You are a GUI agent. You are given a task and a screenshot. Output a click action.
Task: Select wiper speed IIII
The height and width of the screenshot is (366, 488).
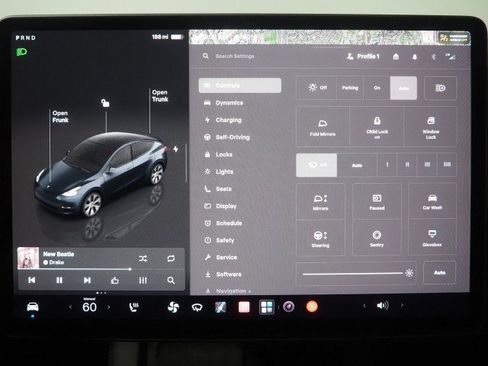[447, 165]
